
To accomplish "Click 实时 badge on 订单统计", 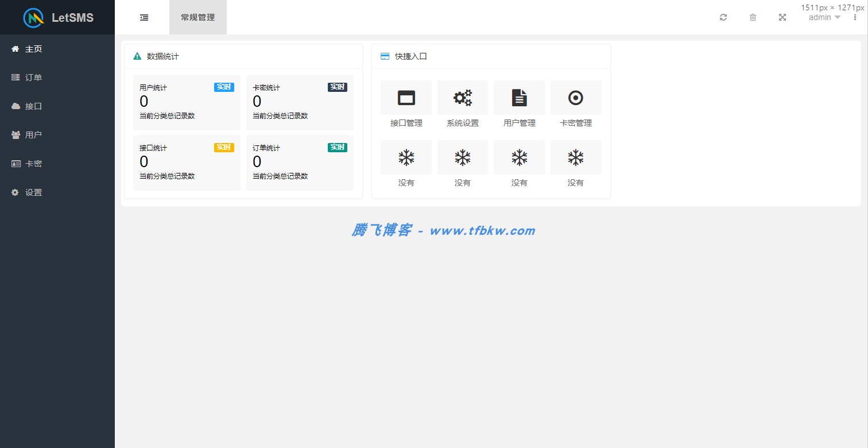I will pyautogui.click(x=338, y=148).
